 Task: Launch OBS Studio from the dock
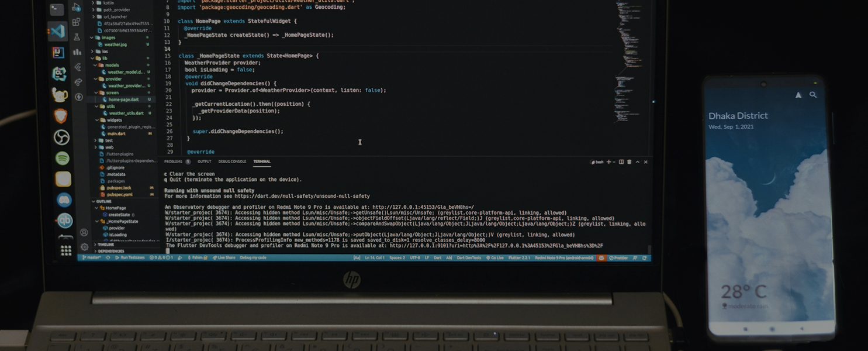(x=61, y=137)
